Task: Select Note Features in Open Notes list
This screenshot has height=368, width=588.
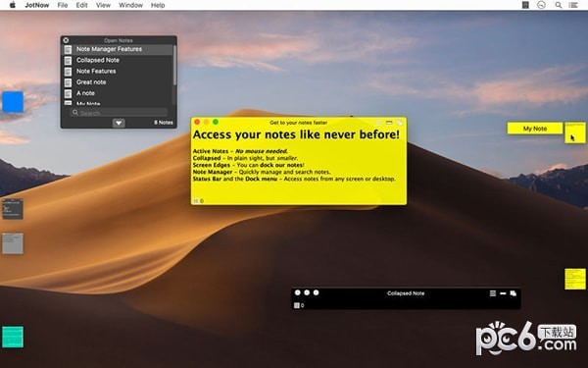Action: 117,71
